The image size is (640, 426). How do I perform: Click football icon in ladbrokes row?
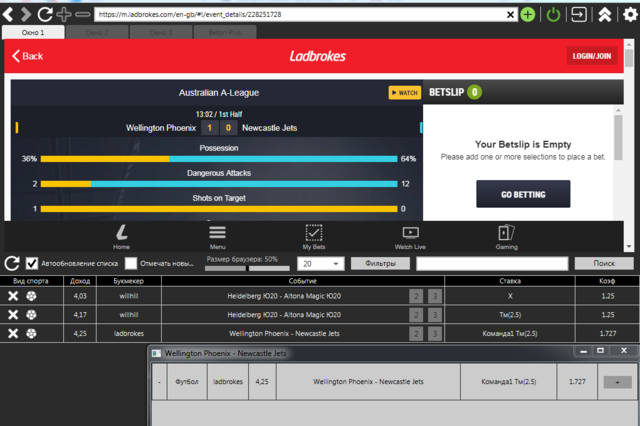[x=31, y=333]
